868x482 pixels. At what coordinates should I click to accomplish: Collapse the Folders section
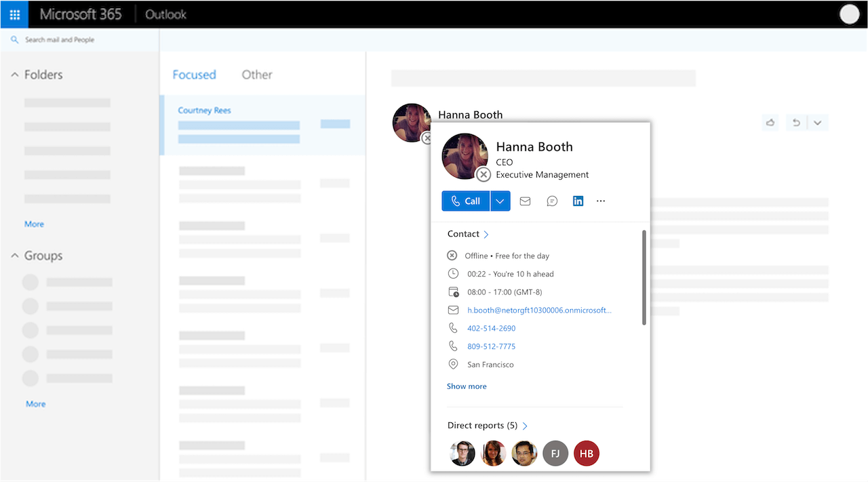click(14, 75)
